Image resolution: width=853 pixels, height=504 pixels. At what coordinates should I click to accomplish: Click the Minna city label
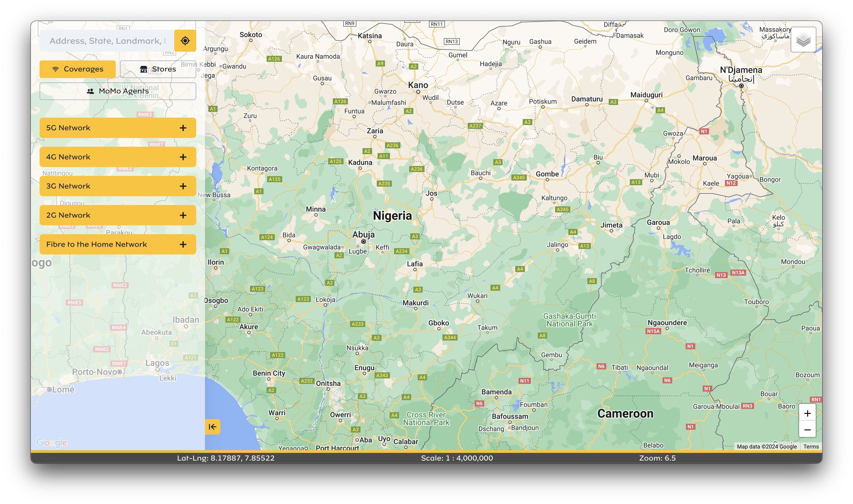coord(315,209)
